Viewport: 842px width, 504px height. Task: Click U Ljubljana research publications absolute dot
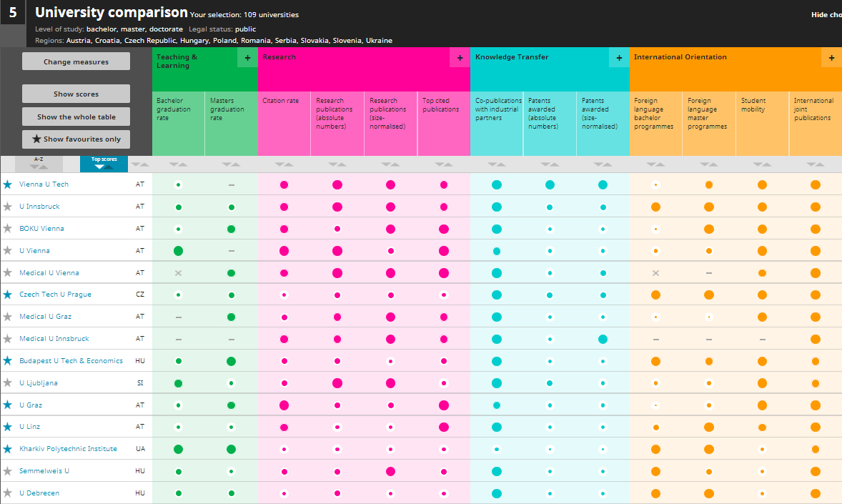[x=337, y=383]
